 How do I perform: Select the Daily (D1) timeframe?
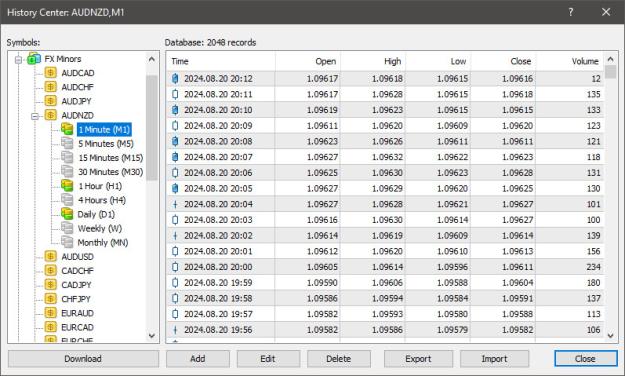pos(96,214)
